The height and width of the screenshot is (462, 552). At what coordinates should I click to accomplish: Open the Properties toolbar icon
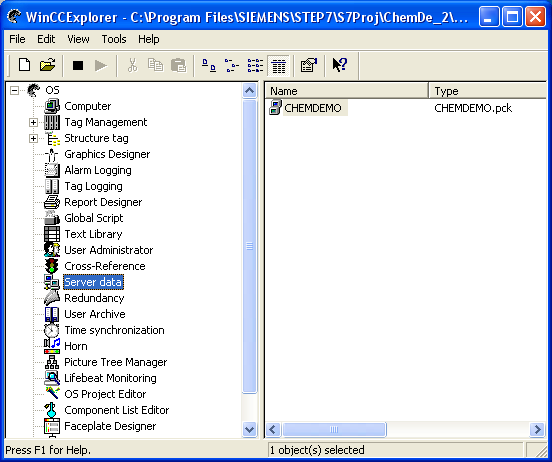309,65
